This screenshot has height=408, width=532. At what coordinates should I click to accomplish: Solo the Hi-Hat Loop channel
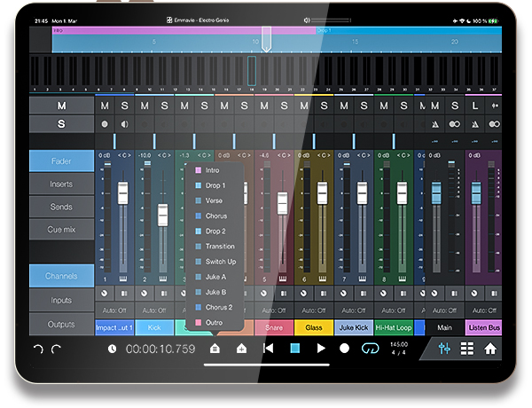click(x=403, y=106)
